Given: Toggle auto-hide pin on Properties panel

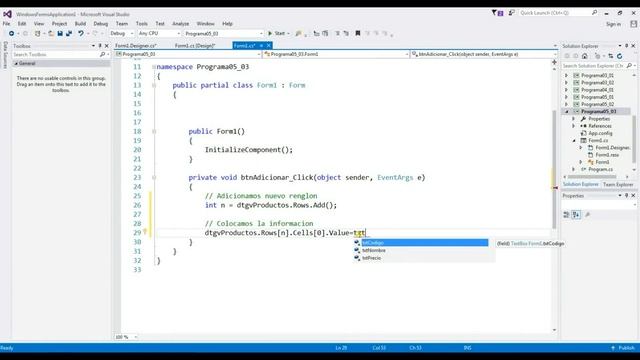Looking at the screenshot, I should (627, 196).
